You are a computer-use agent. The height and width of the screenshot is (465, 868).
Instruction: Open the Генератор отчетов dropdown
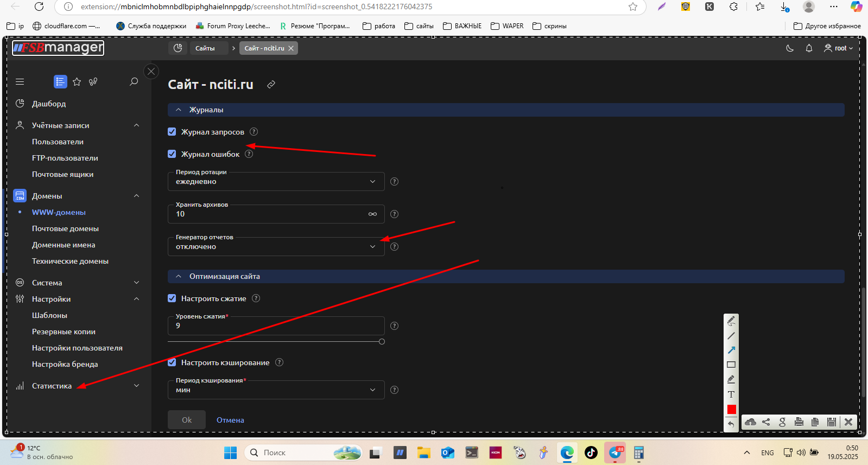pyautogui.click(x=276, y=246)
